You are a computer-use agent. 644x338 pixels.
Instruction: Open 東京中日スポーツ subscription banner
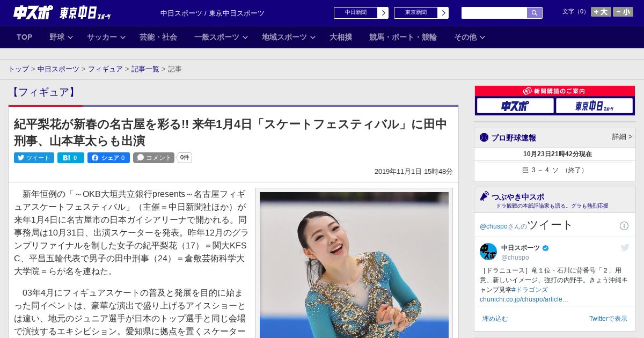coord(594,106)
